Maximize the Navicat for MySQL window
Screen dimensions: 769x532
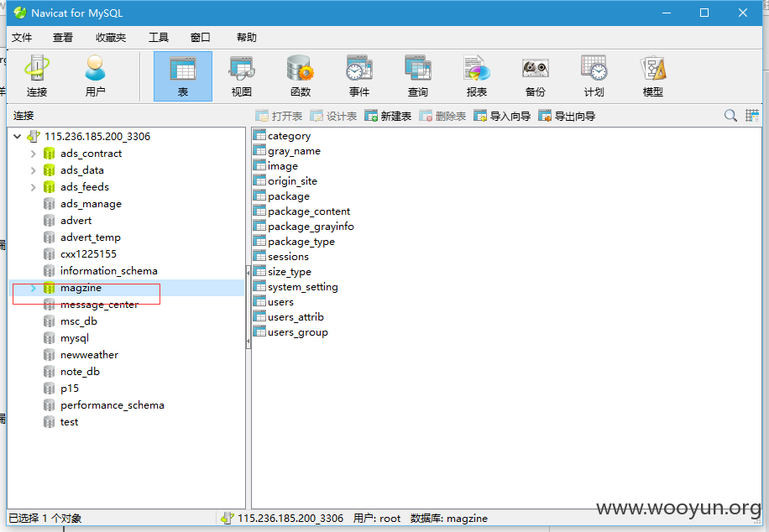[704, 13]
